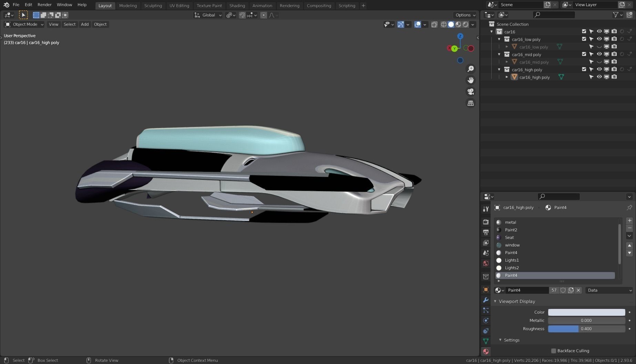Open the Render menu
This screenshot has width=636, height=364.
click(44, 5)
